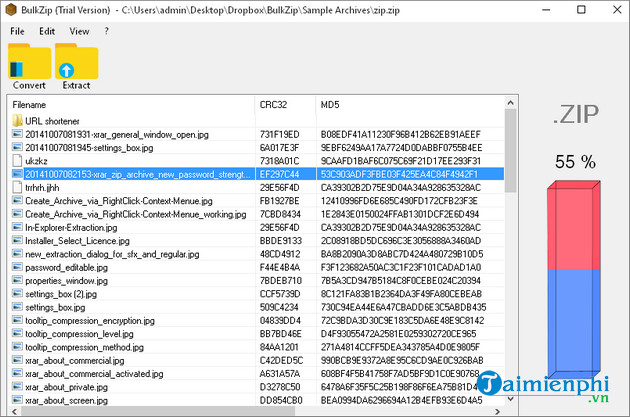Click MD5 value starting with 12410996FD6E685C

[x=399, y=201]
